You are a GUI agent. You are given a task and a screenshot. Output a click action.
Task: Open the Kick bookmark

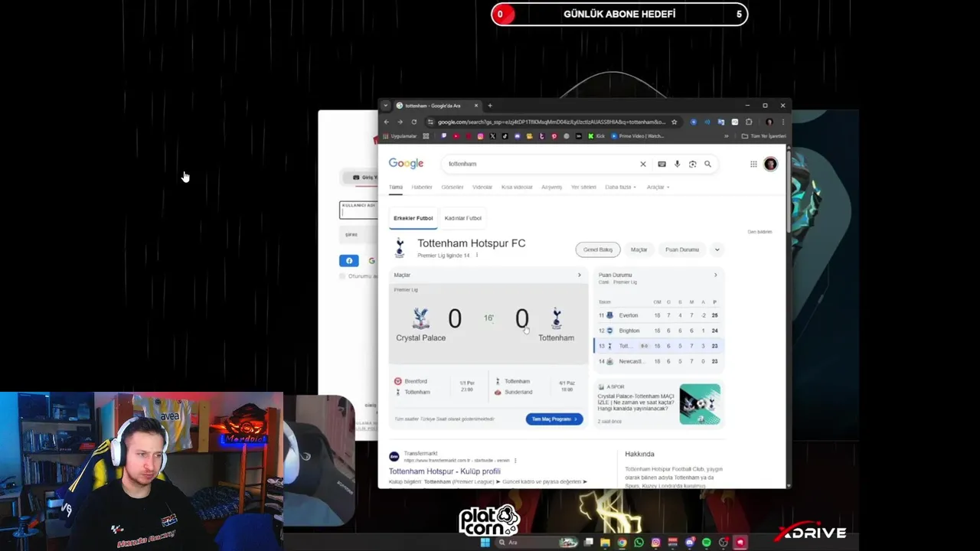click(596, 136)
